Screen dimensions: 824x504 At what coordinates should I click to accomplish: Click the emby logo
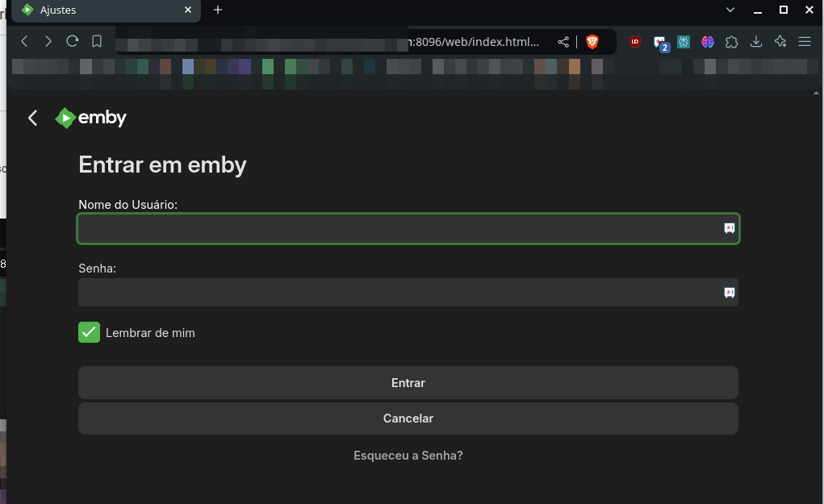pyautogui.click(x=91, y=118)
